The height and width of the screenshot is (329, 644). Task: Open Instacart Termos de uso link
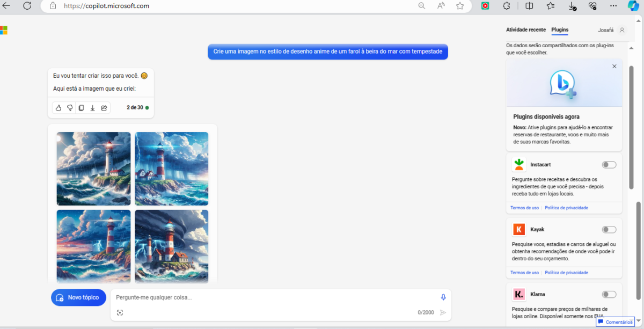coord(524,208)
